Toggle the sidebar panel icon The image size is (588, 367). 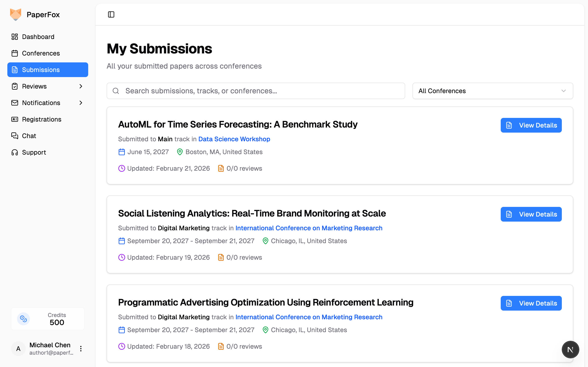111,14
